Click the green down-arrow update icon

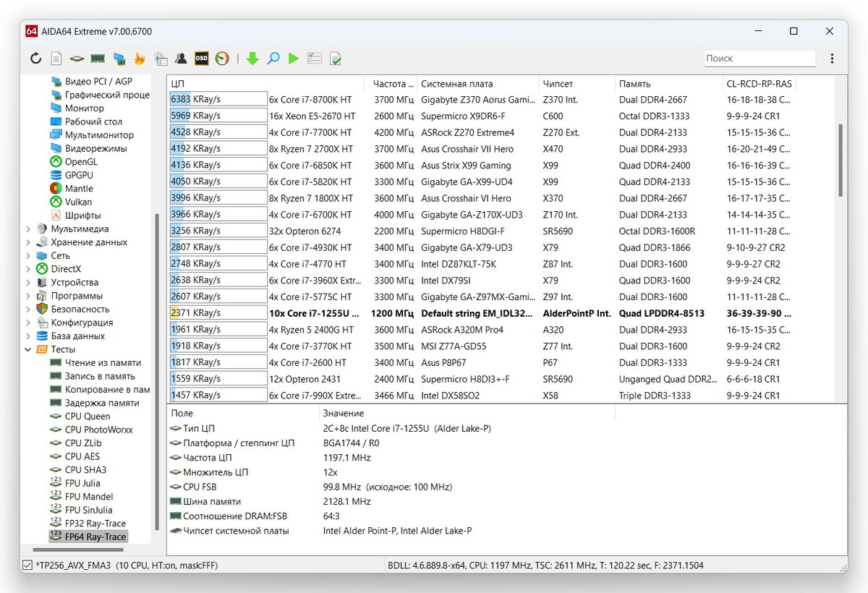252,59
